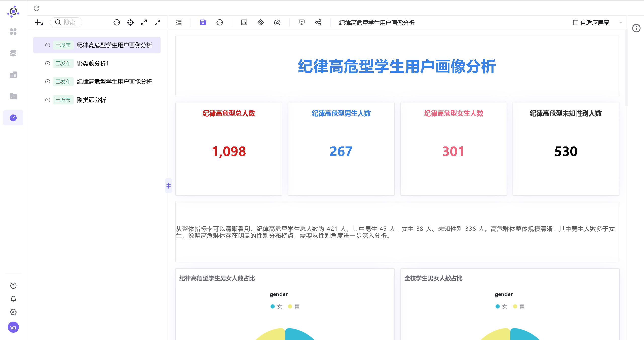Select the highlighted 纪律高危型学生用户画像分析 list item

[97, 45]
